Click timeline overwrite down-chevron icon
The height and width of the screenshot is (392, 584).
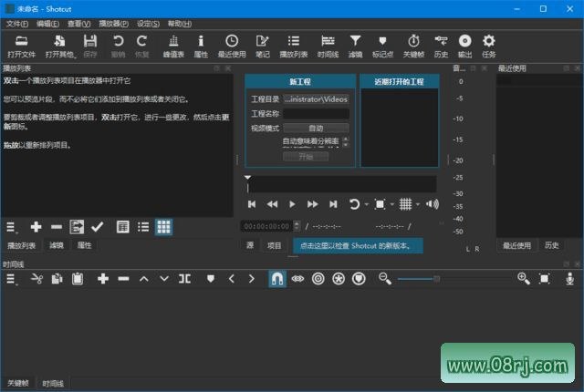click(164, 279)
